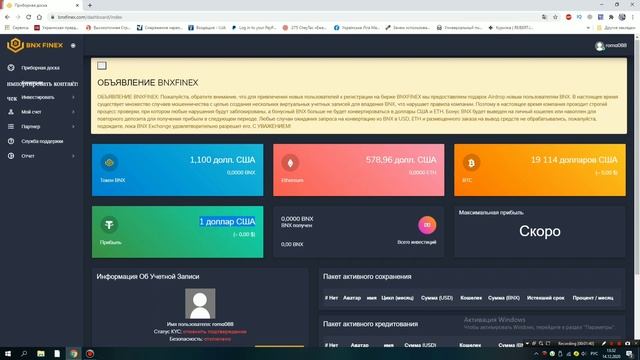
Task: Expand the Отчет chevron
Action: (x=73, y=156)
